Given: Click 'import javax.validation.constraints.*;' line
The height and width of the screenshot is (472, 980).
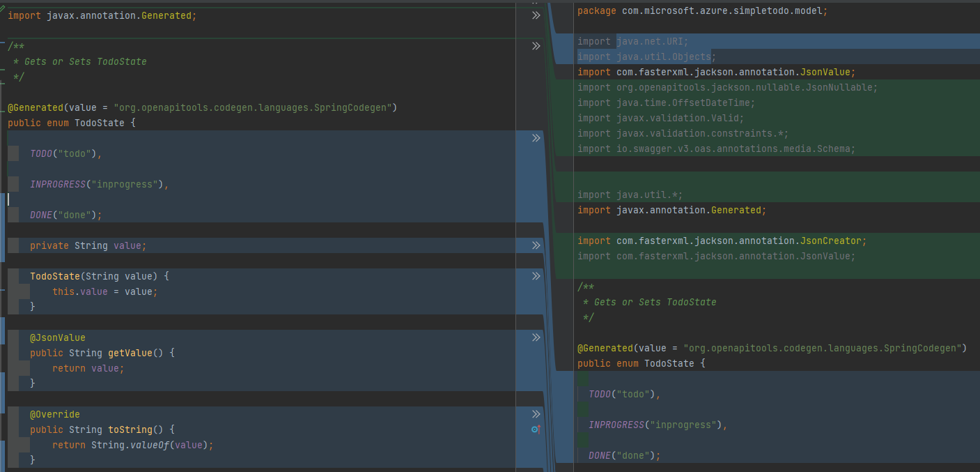Looking at the screenshot, I should point(683,133).
